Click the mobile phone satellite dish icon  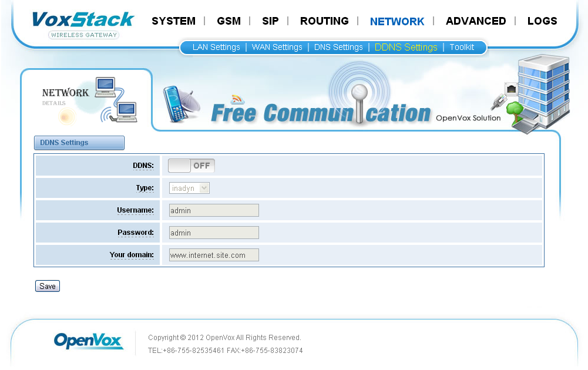click(x=182, y=105)
